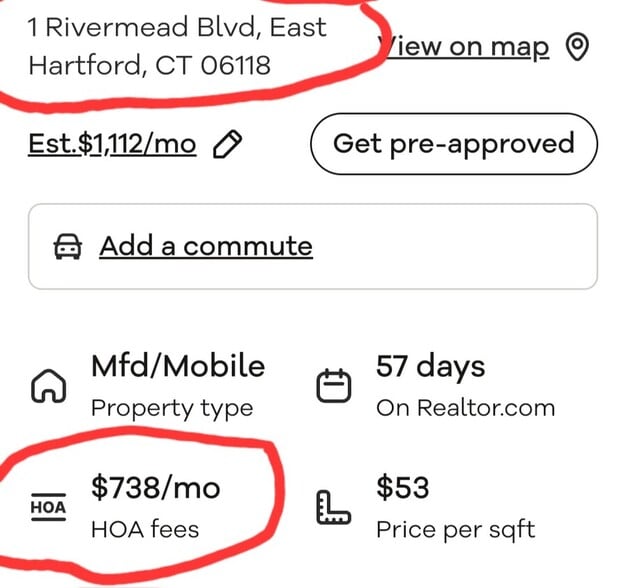Click the $53 price per sqft value
626x588 pixels.
tap(402, 488)
